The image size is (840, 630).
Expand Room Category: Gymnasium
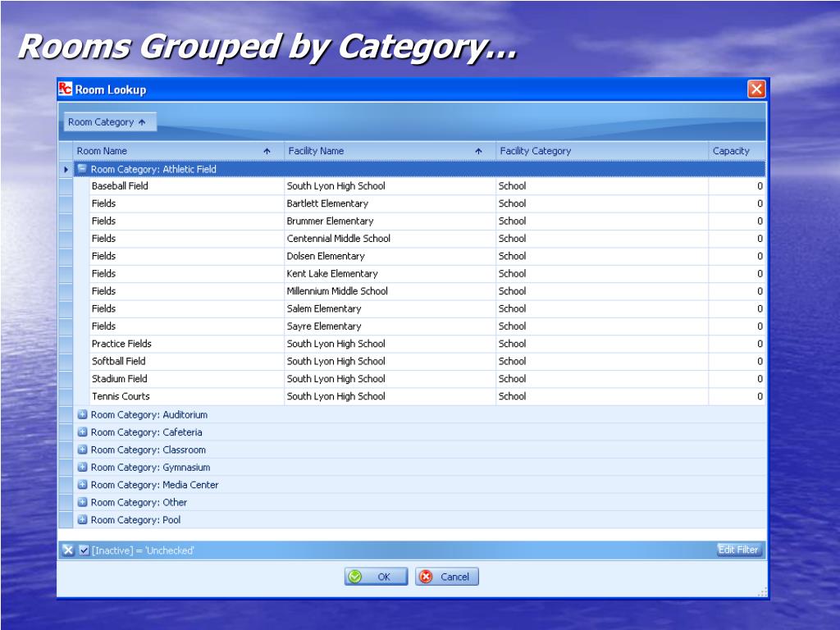pyautogui.click(x=83, y=467)
